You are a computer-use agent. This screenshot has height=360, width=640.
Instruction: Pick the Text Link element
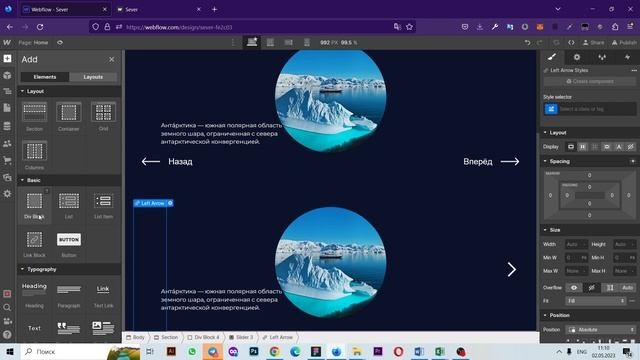(103, 295)
